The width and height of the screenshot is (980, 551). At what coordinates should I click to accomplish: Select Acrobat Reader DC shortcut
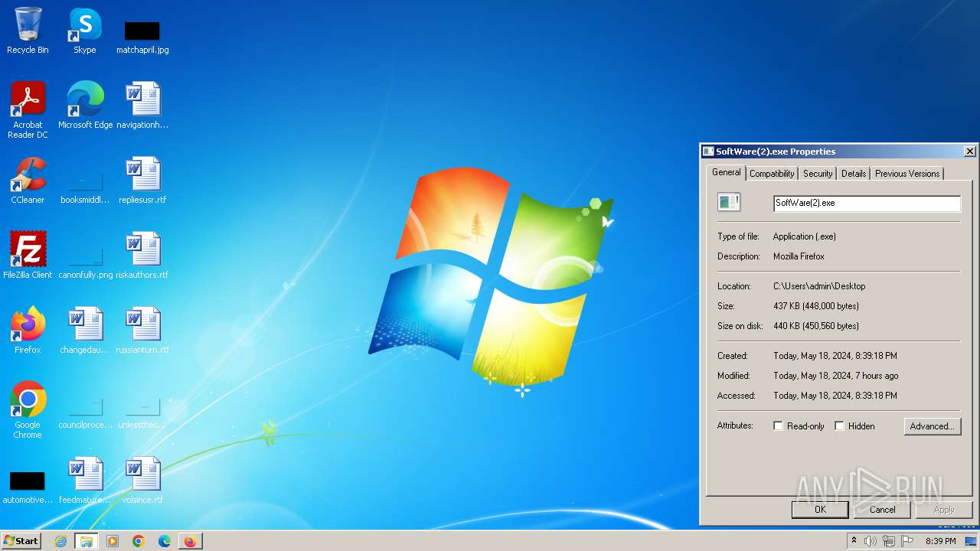click(x=28, y=110)
